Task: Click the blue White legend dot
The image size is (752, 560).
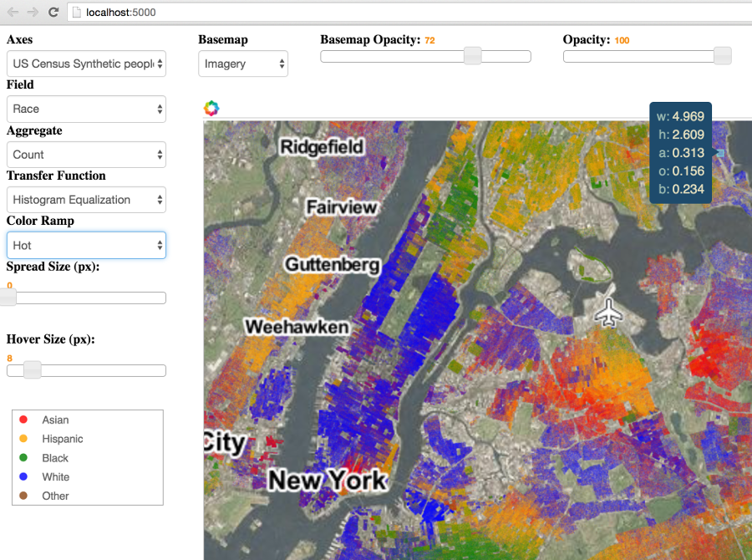Action: point(23,477)
